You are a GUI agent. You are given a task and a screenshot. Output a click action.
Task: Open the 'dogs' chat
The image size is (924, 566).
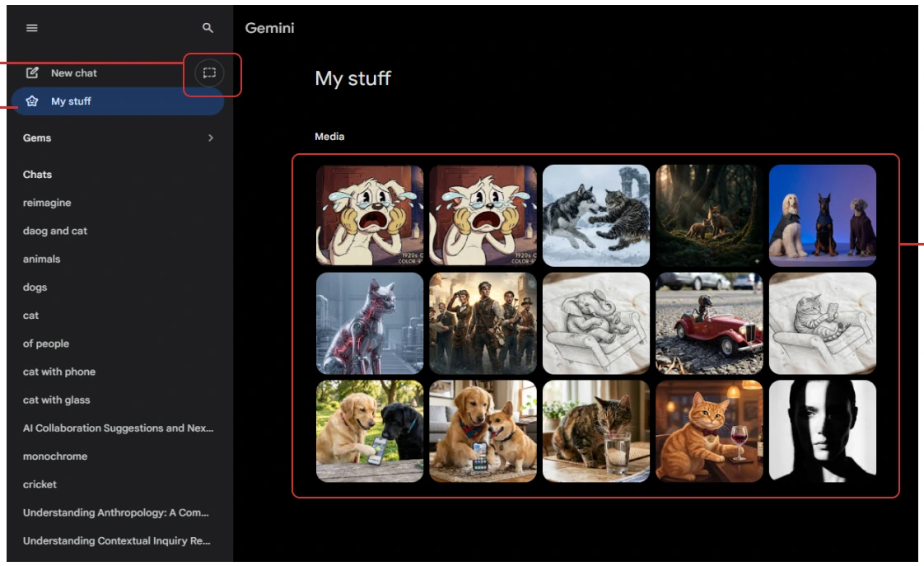(x=35, y=288)
